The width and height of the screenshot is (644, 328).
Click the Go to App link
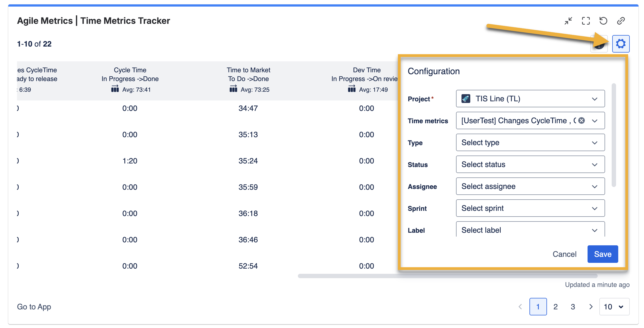34,307
